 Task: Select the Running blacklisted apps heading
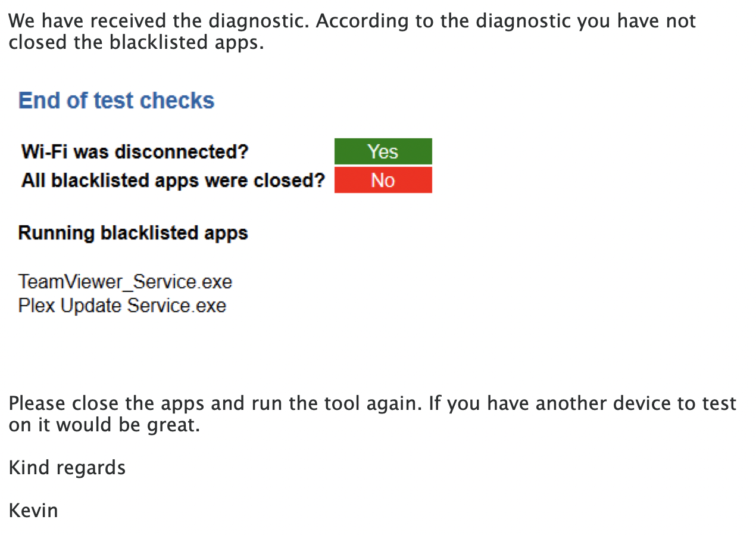tap(133, 232)
